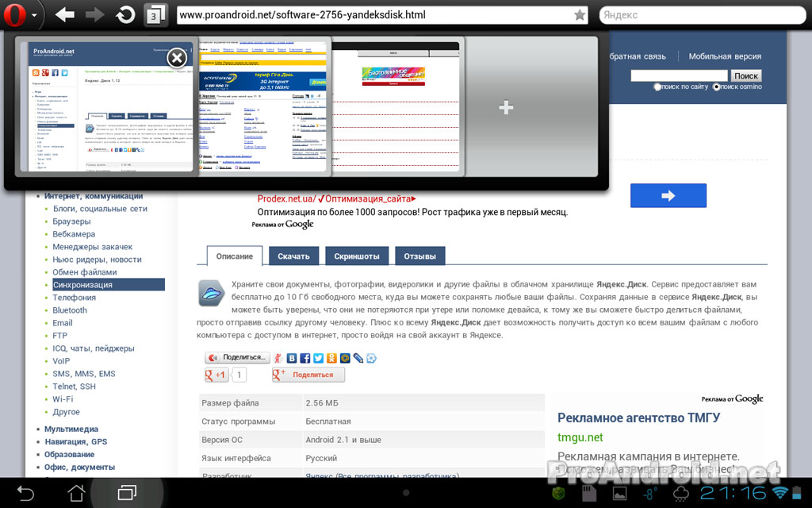The image size is (812, 508).
Task: Select the highlighted Синхронизация category
Action: pyautogui.click(x=108, y=285)
